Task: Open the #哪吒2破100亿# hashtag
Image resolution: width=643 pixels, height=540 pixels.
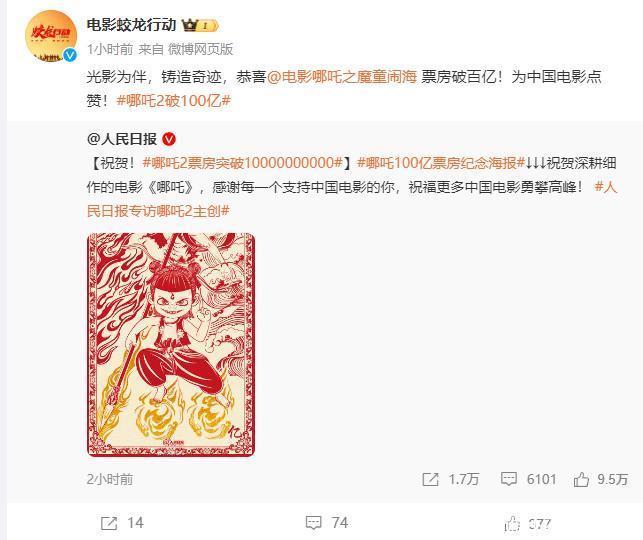Action: point(174,101)
